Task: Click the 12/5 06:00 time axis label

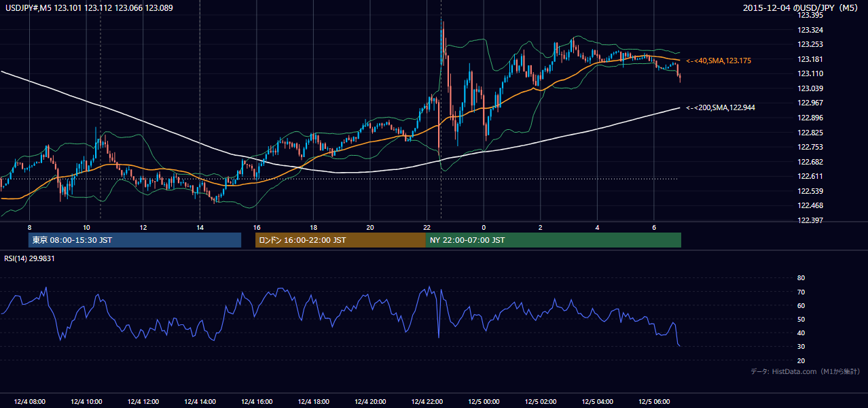Action: point(653,401)
